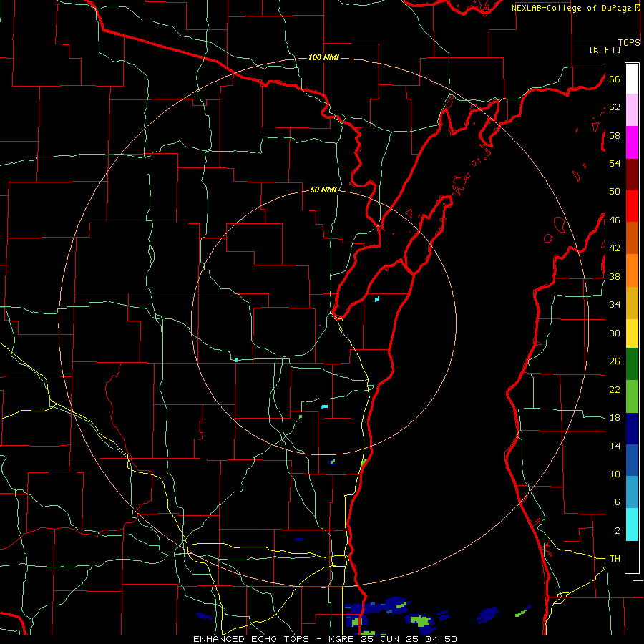This screenshot has height=644, width=644.
Task: Click the "TOPS" legend heading
Action: (x=629, y=43)
